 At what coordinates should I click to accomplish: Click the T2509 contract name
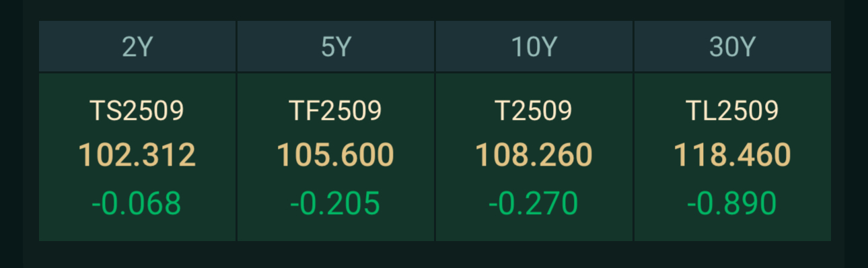pos(534,110)
